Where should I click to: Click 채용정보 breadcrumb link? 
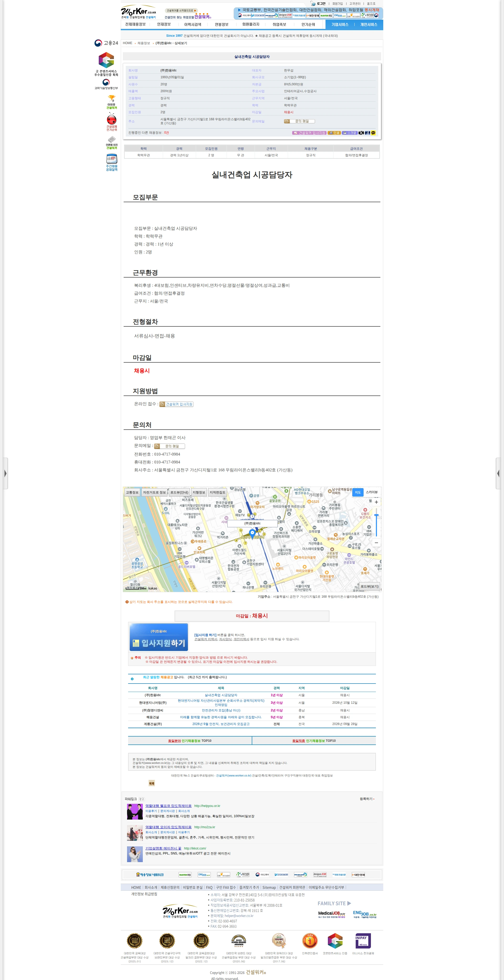pyautogui.click(x=144, y=43)
